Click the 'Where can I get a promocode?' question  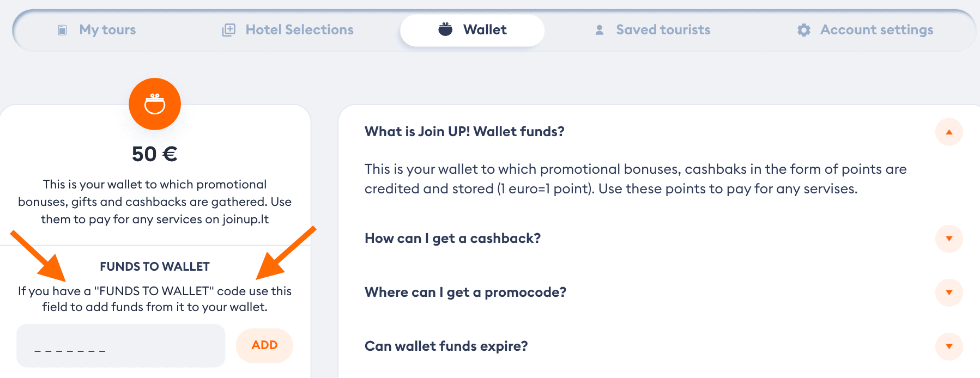[465, 292]
